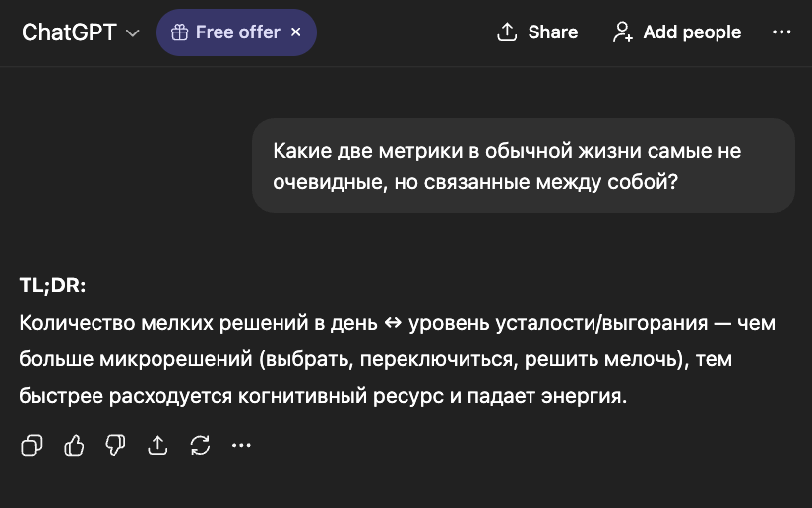The height and width of the screenshot is (508, 812).
Task: Copy the assistant's response
Action: coord(31,446)
